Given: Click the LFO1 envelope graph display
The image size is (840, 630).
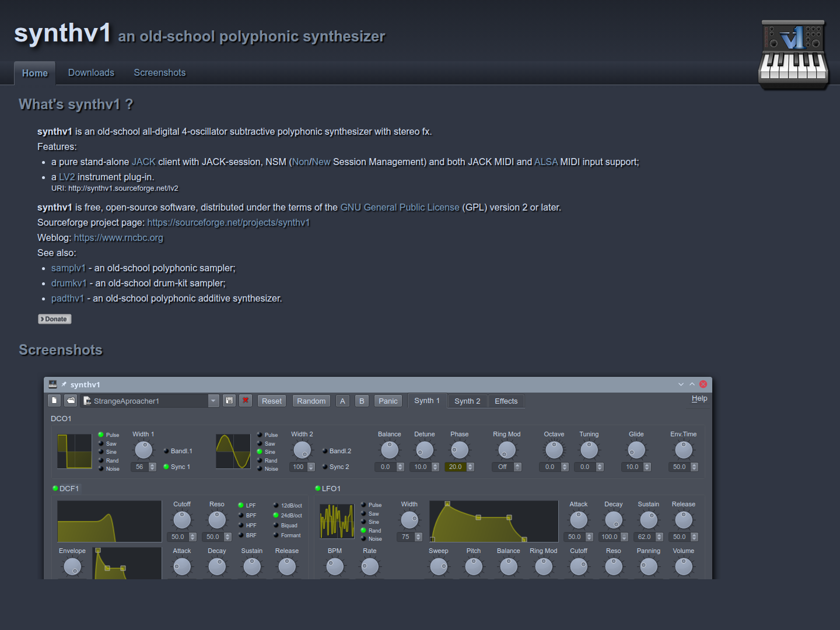Looking at the screenshot, I should point(494,521).
